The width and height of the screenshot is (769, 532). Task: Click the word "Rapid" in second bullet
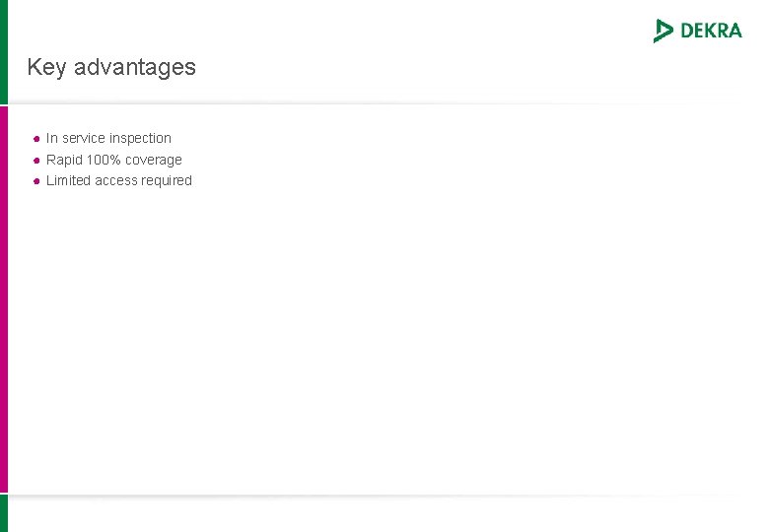64,160
